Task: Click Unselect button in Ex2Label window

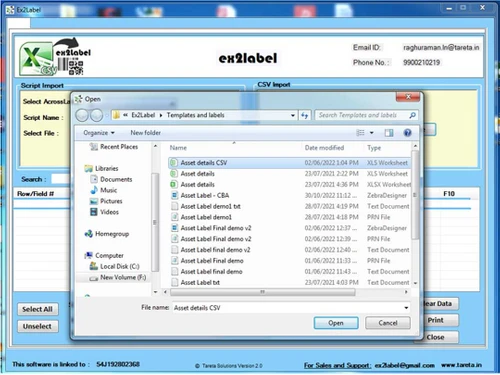Action: [37, 327]
